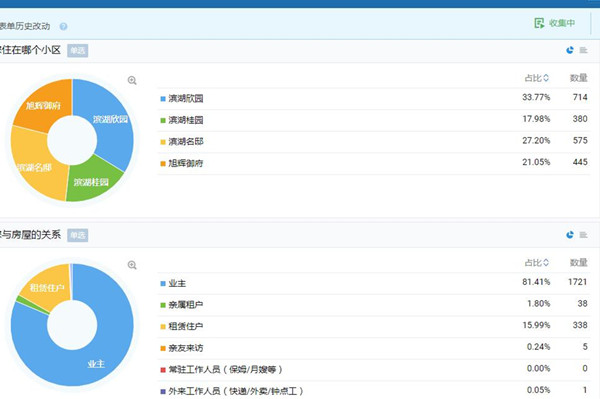Switch second question to pie chart view

click(x=570, y=235)
